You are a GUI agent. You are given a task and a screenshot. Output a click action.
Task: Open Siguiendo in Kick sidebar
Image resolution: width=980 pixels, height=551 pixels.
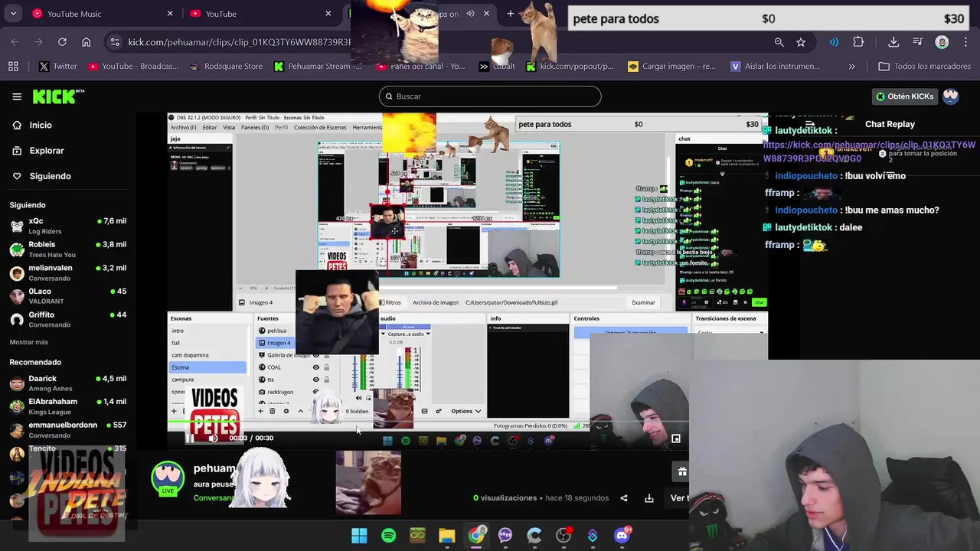point(50,176)
